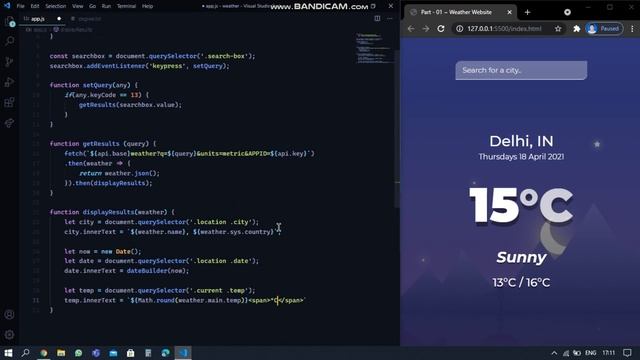
Task: Open WhatsApp from the taskbar
Action: tap(78, 353)
